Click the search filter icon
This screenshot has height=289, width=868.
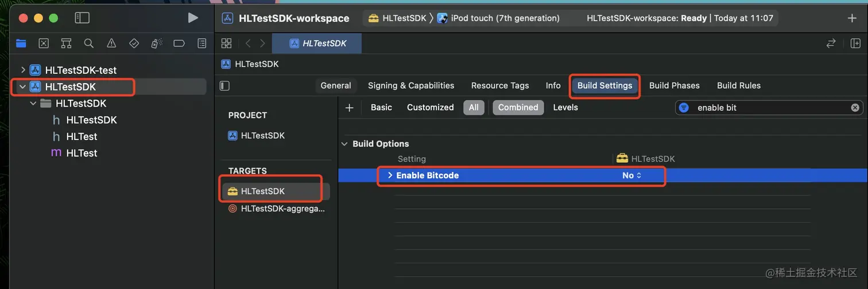click(x=684, y=107)
